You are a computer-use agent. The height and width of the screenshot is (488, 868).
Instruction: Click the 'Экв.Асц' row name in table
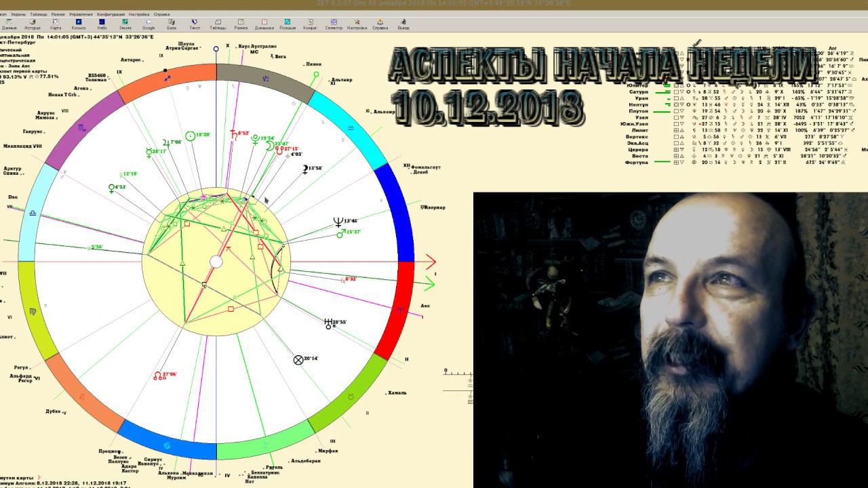click(639, 144)
